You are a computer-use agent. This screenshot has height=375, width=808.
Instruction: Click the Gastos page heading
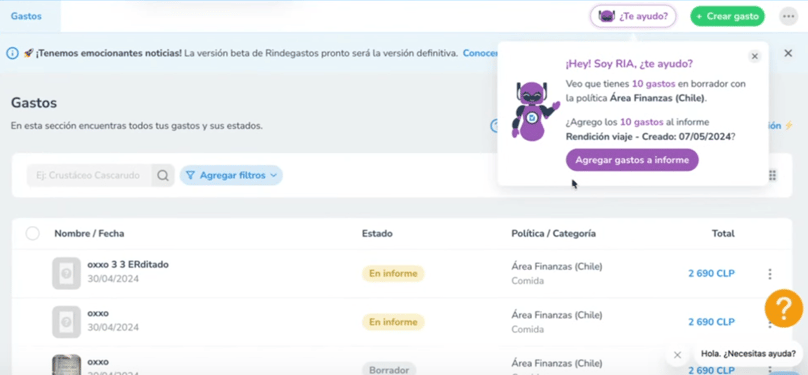[34, 103]
